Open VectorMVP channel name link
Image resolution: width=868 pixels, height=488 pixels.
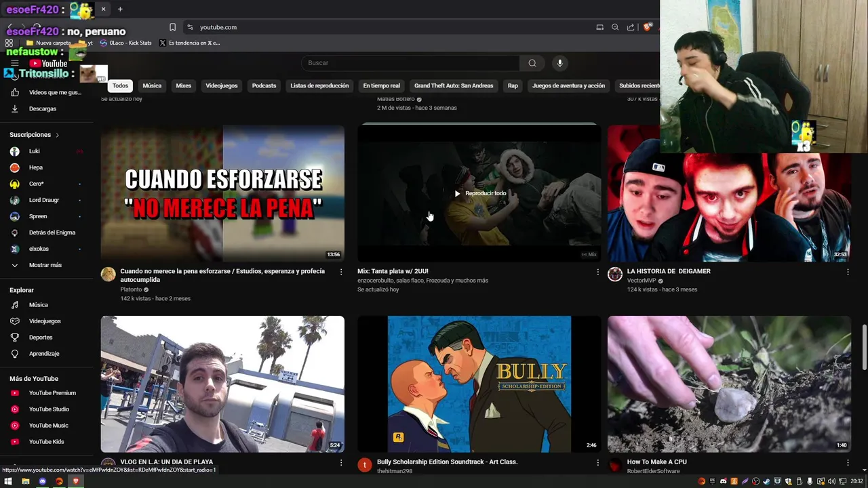pos(641,281)
